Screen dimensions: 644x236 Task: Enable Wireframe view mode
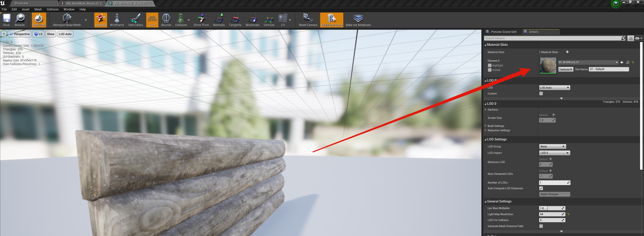click(x=117, y=20)
